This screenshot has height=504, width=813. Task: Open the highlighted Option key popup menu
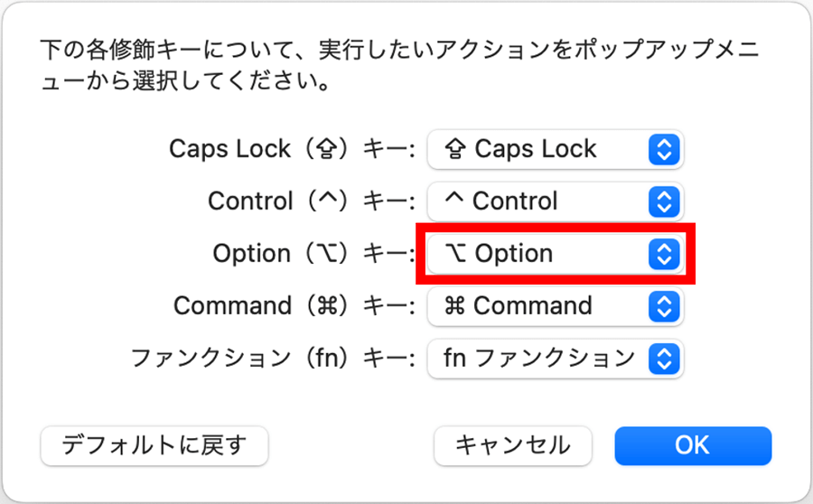[x=553, y=254]
